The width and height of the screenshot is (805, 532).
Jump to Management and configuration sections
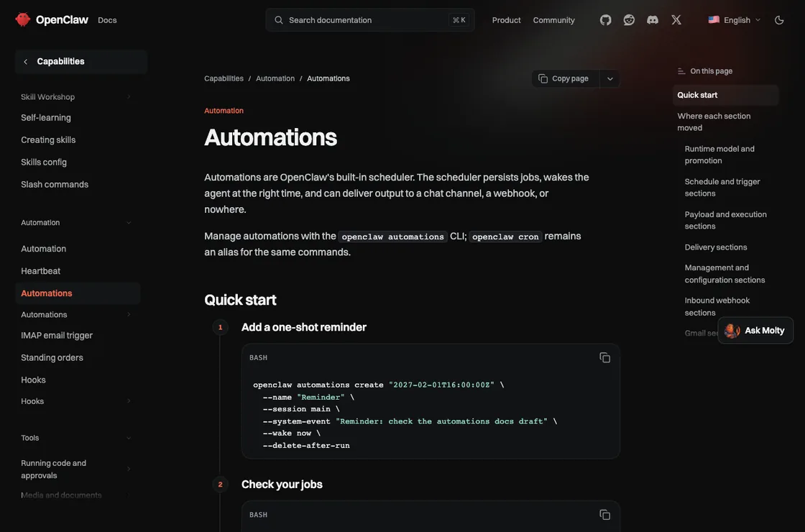[x=724, y=274]
